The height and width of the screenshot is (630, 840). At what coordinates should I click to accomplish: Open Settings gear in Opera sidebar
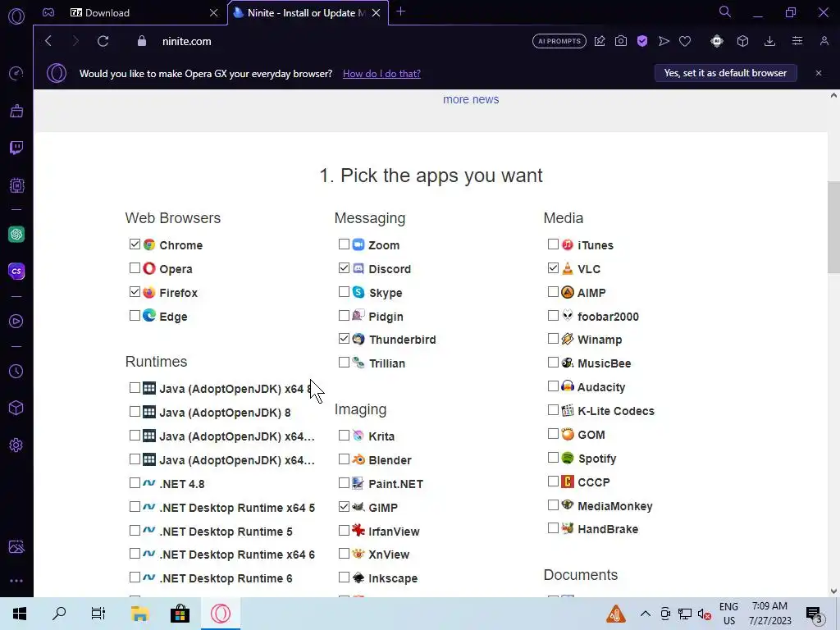16,445
